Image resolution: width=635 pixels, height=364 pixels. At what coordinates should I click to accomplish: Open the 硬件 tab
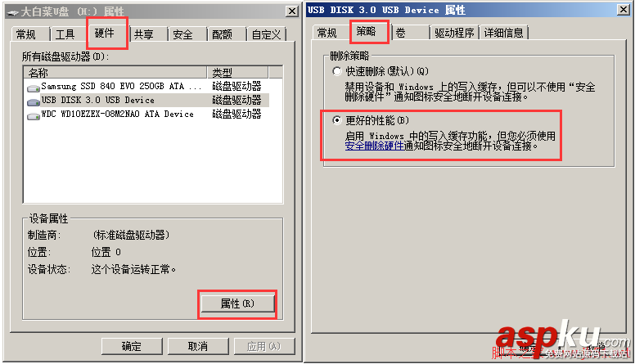105,33
